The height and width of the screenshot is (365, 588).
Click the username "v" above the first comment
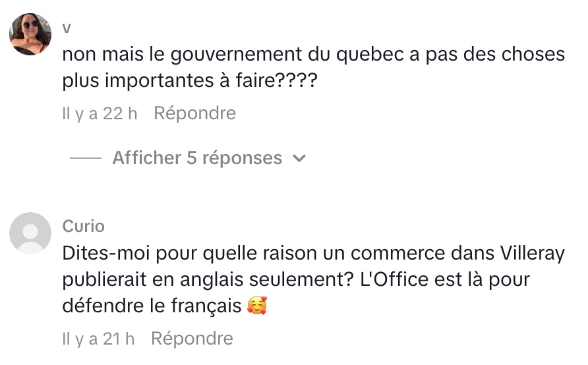pyautogui.click(x=67, y=28)
